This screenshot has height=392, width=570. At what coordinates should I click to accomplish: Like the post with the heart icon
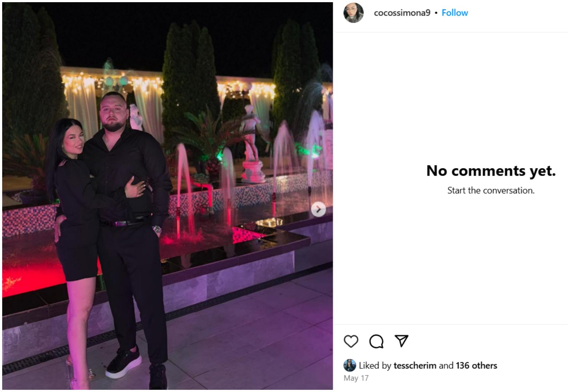[x=351, y=341]
